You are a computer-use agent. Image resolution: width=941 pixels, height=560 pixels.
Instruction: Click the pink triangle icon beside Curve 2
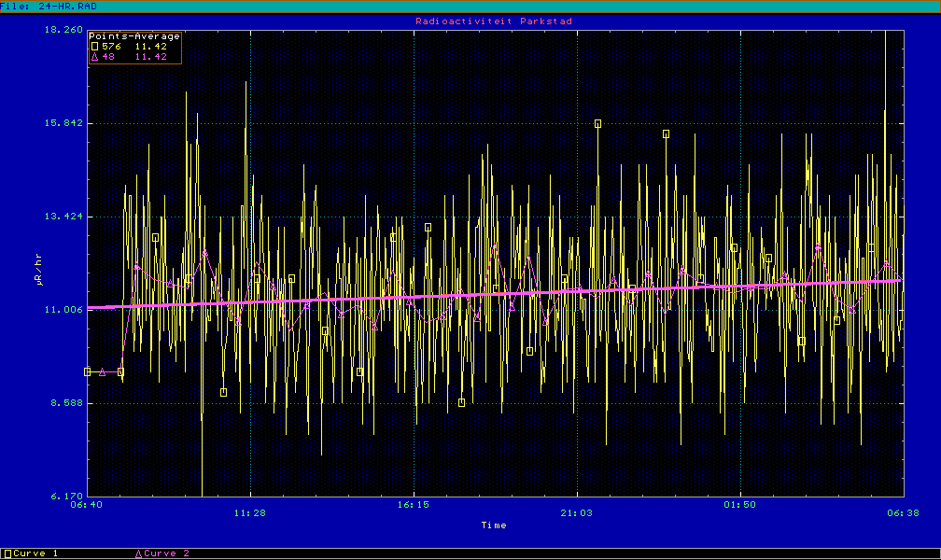pyautogui.click(x=139, y=553)
